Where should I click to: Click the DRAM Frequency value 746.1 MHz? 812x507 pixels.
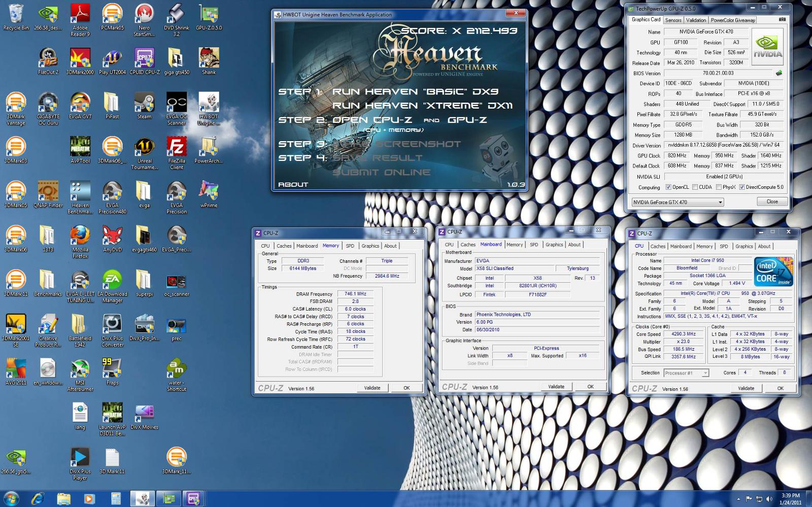click(355, 294)
